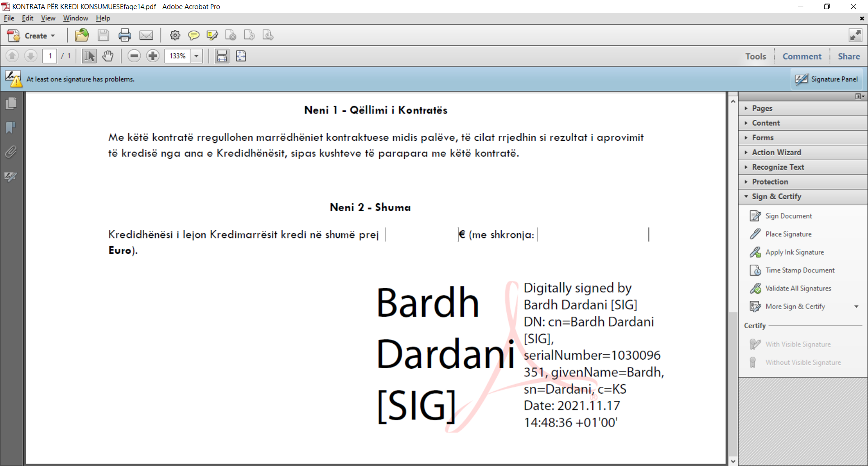Expand the Recognize Text section
The height and width of the screenshot is (466, 868).
coord(803,167)
